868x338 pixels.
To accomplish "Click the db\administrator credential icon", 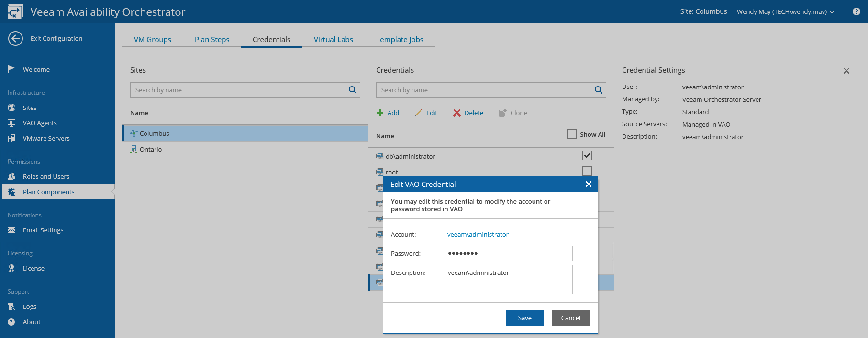I will (x=380, y=156).
